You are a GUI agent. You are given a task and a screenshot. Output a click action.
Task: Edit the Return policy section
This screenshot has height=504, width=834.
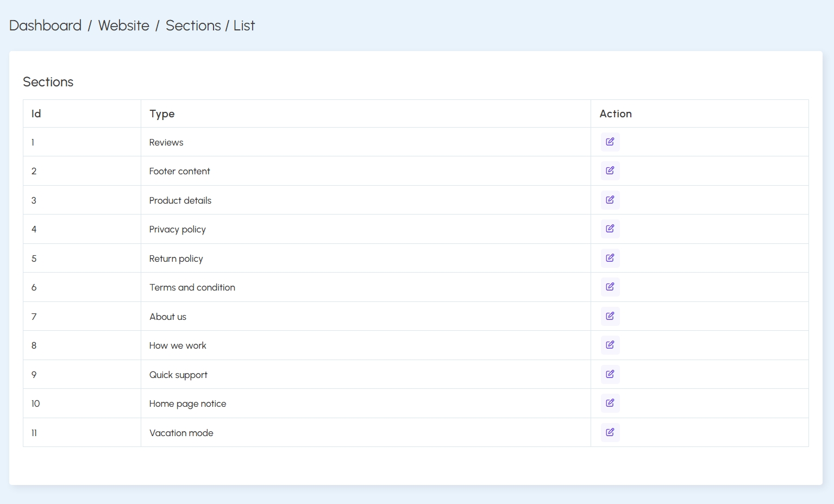pos(610,258)
